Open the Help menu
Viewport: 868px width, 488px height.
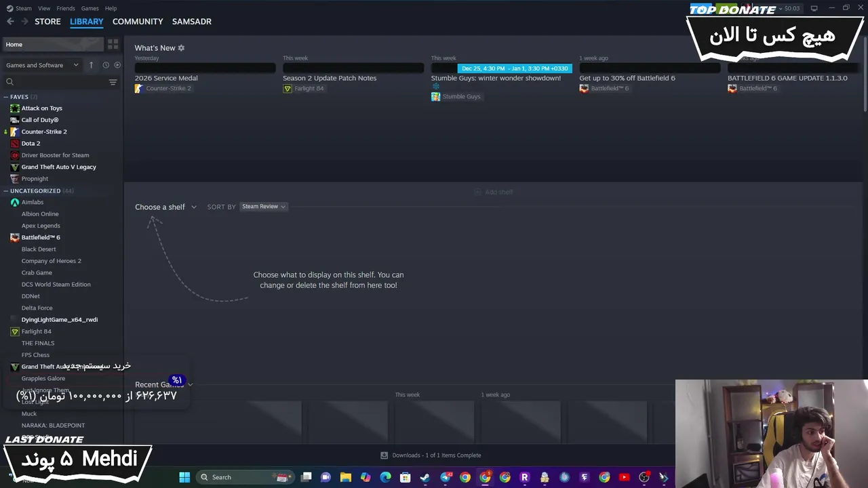coord(111,8)
